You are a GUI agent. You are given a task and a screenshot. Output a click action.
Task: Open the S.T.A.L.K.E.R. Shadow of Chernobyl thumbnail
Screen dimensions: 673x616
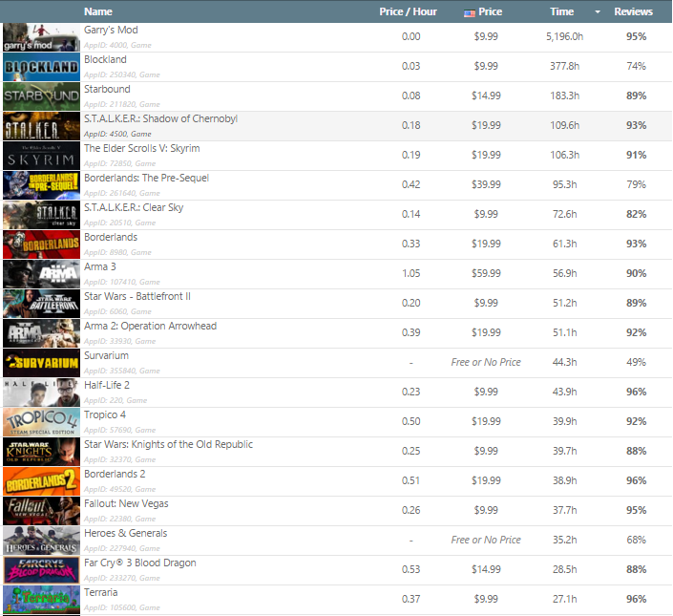click(41, 126)
